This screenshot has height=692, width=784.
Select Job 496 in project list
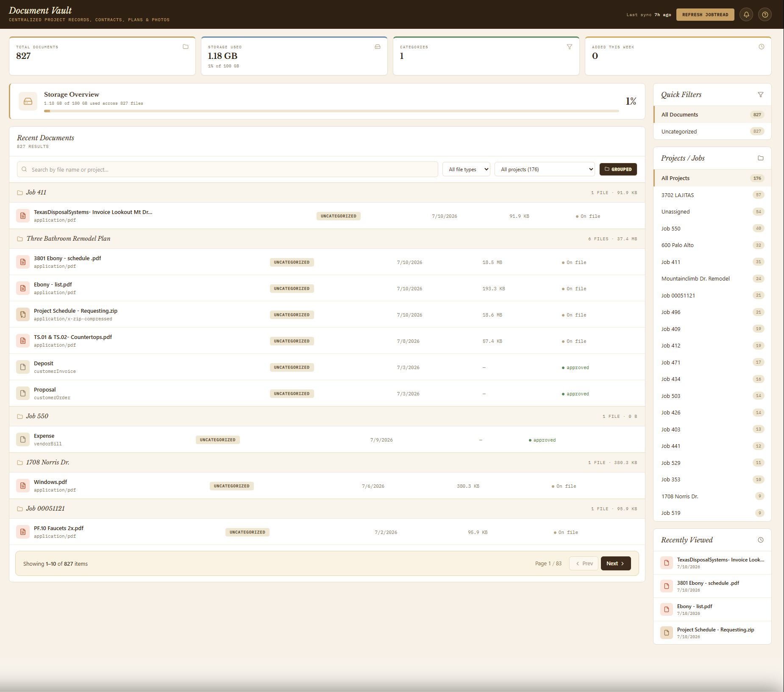[x=712, y=312]
